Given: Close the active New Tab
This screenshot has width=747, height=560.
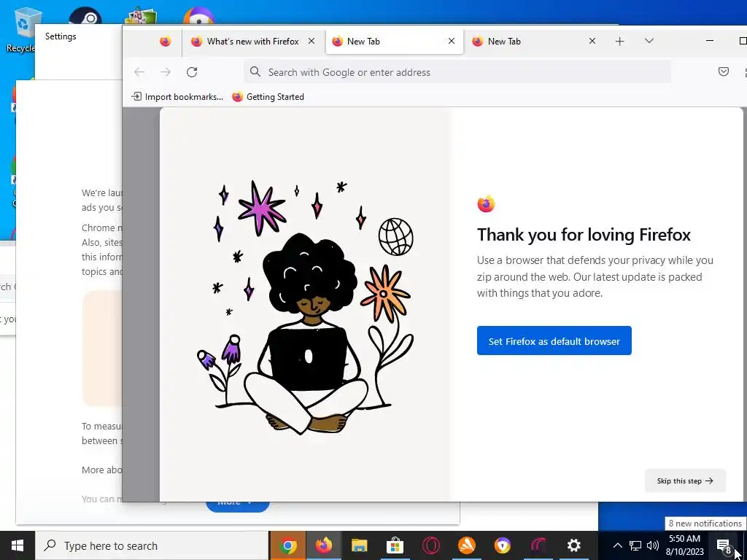Looking at the screenshot, I should click(x=451, y=41).
